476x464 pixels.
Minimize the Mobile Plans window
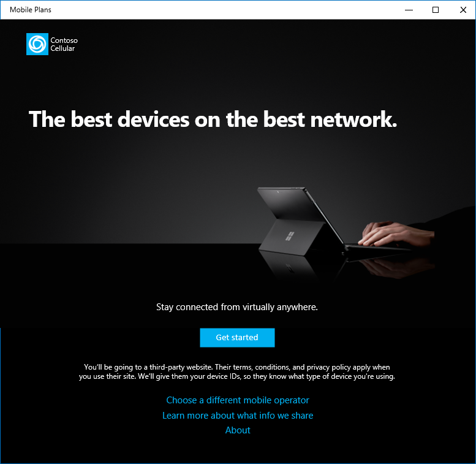[409, 10]
